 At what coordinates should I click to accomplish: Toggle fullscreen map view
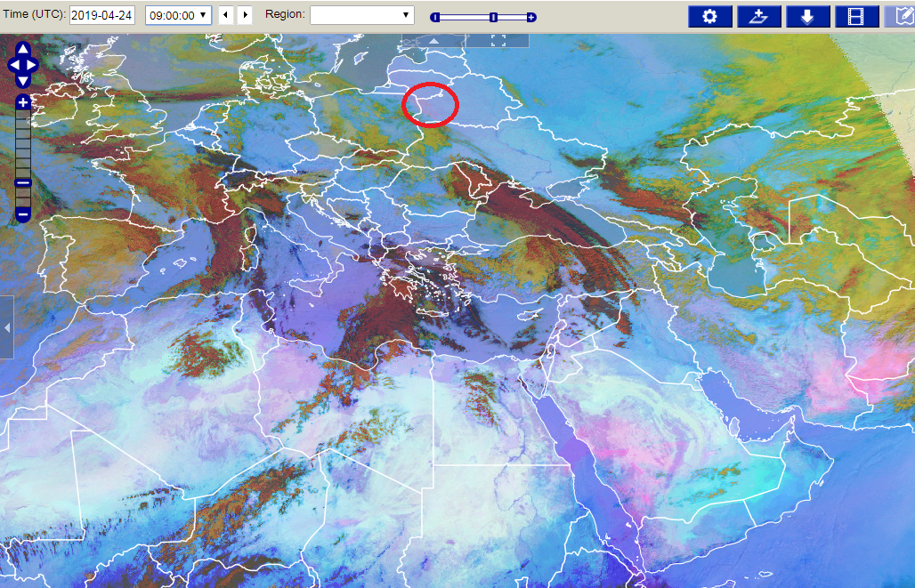pos(498,40)
